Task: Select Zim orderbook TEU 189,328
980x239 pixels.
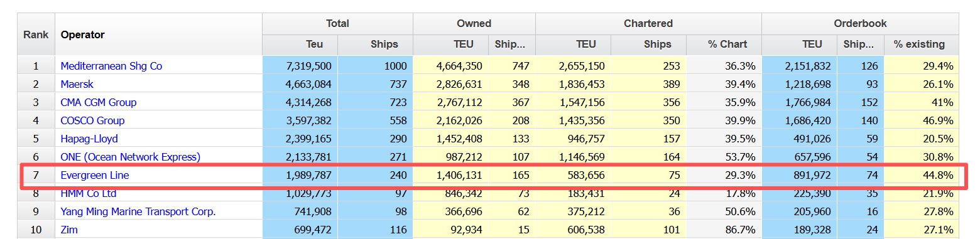Action: 799,230
